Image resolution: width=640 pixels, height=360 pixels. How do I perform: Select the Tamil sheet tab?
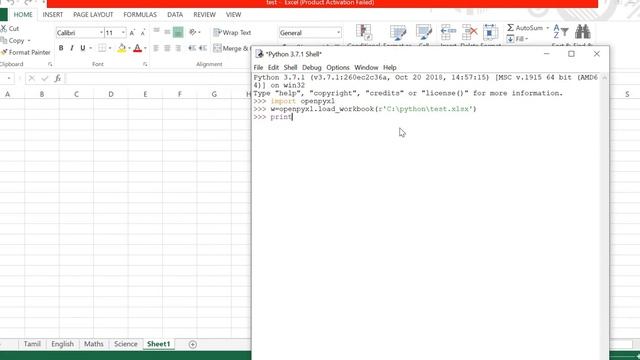coord(32,344)
